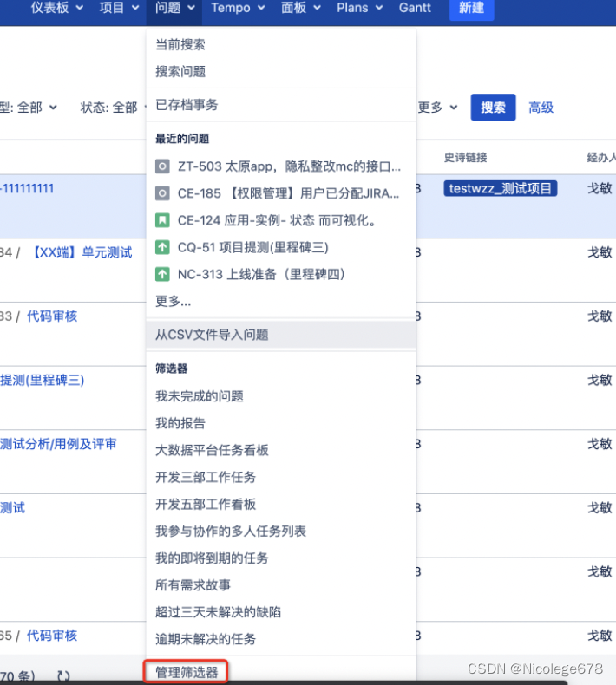The image size is (616, 685).
Task: Open recent issue ZT-503 太原app
Action: point(281,166)
